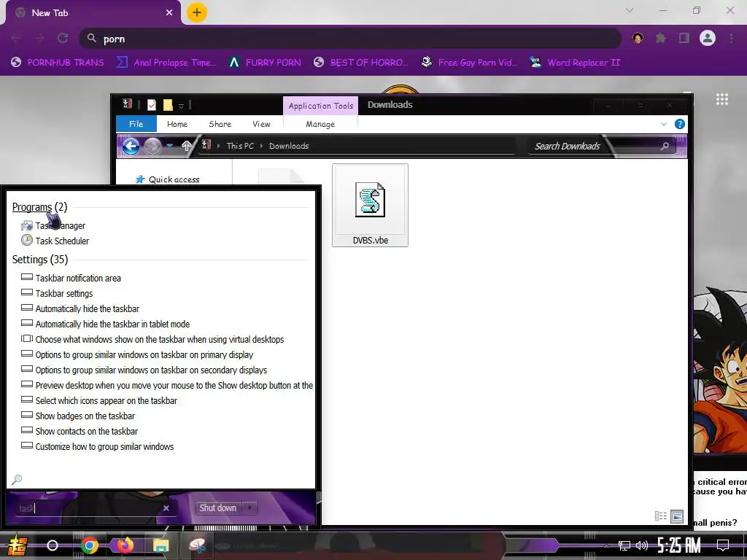Open group similar windows on primary display option
Viewport: 747px width, 560px height.
coord(137,354)
